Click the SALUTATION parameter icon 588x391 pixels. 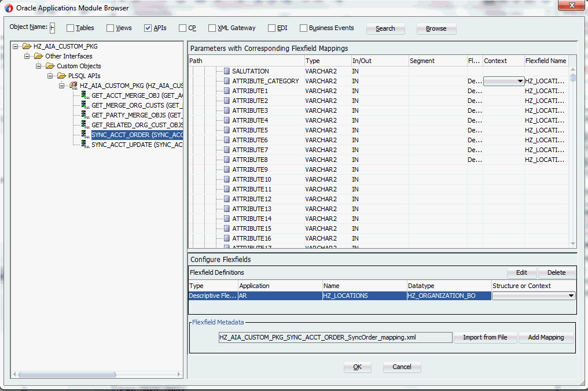tap(226, 71)
